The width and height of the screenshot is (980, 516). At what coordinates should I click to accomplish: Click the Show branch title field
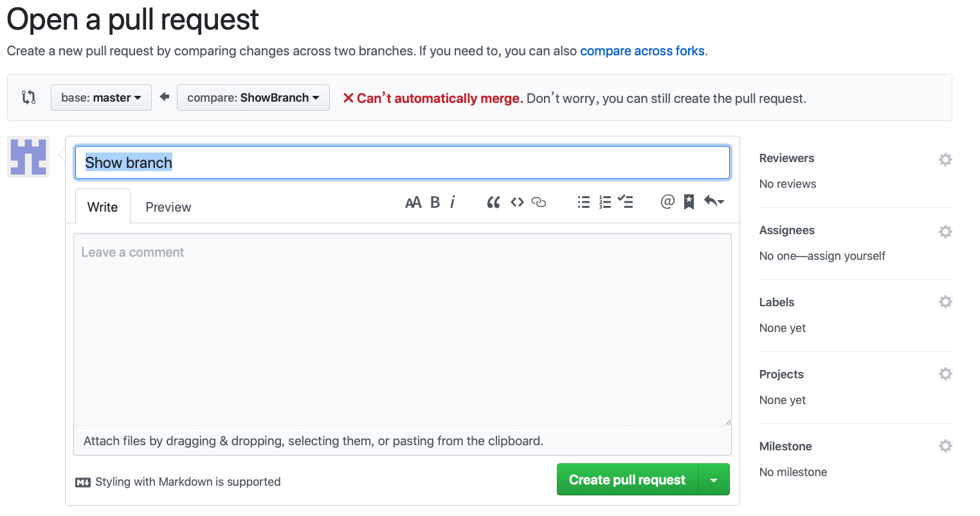click(403, 163)
